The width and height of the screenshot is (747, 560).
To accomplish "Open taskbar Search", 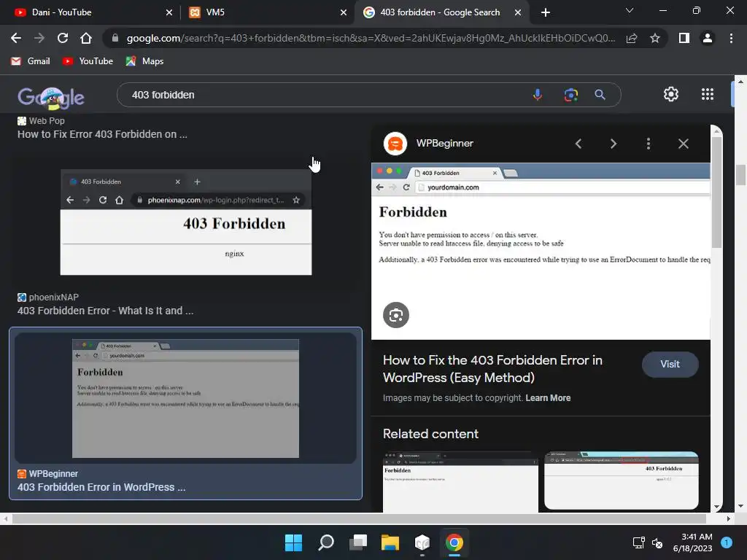I will coord(326,542).
